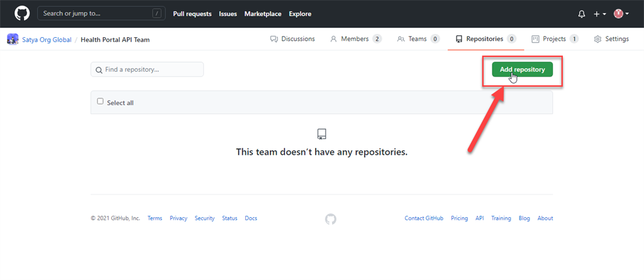The image size is (644, 280).
Task: Open the About footer link
Action: pyautogui.click(x=545, y=218)
